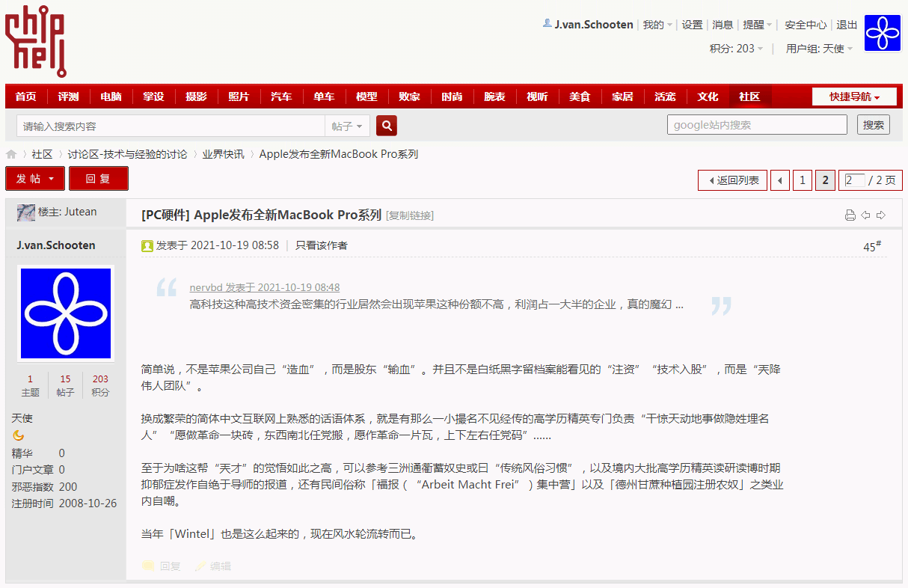Click 退出 to log out
This screenshot has height=588, width=908.
tap(847, 25)
